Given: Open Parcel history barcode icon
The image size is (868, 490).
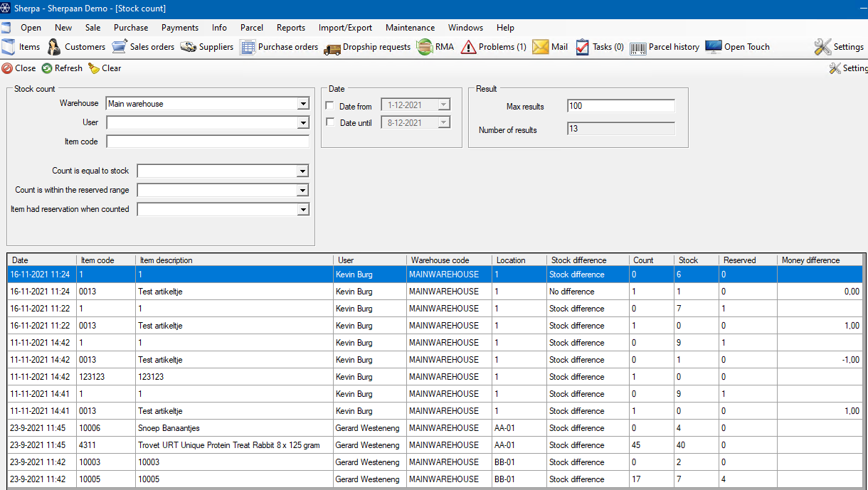Looking at the screenshot, I should tap(638, 47).
